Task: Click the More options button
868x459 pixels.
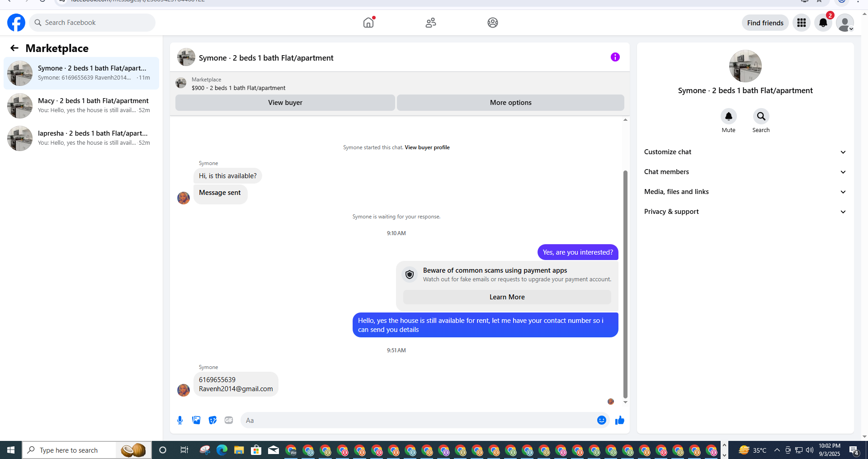Action: [x=510, y=103]
